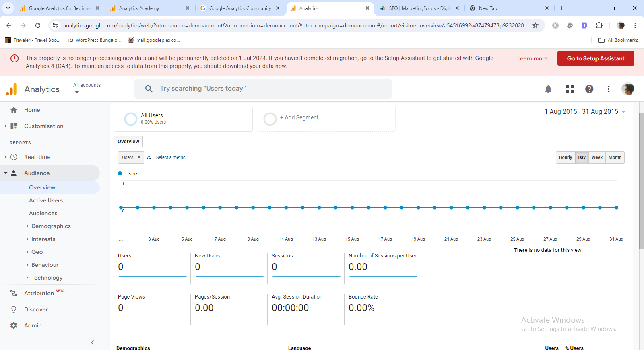Switch to the SEO MarketingFocus tab
Viewport: 644px width, 350px height.
point(419,8)
